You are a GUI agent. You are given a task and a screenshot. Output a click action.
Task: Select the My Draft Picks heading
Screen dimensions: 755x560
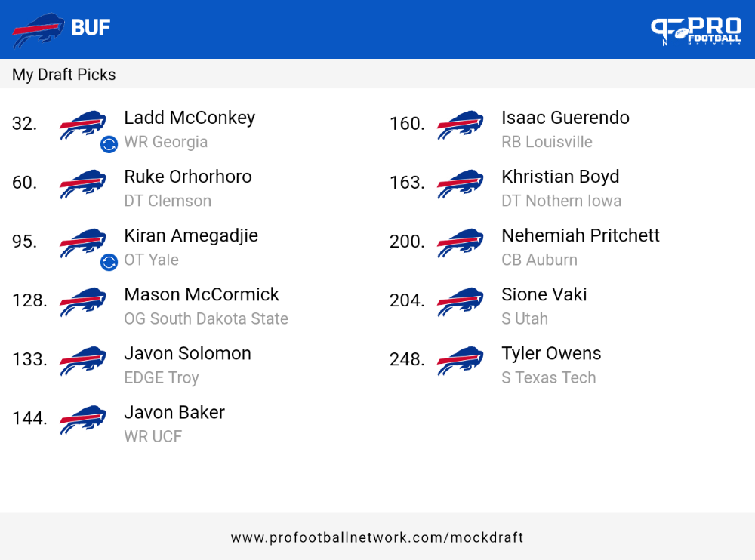[64, 75]
